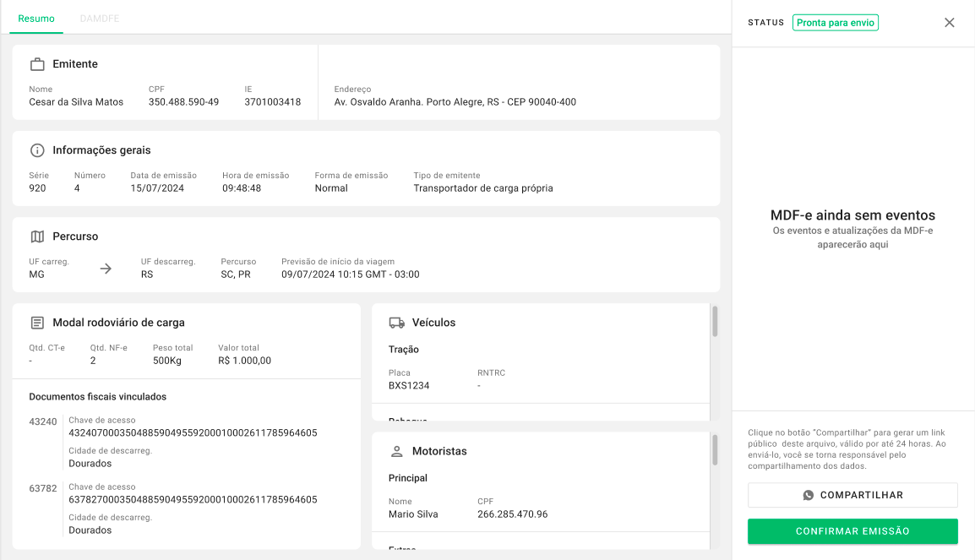Switch to the Resumo tab

[x=36, y=18]
